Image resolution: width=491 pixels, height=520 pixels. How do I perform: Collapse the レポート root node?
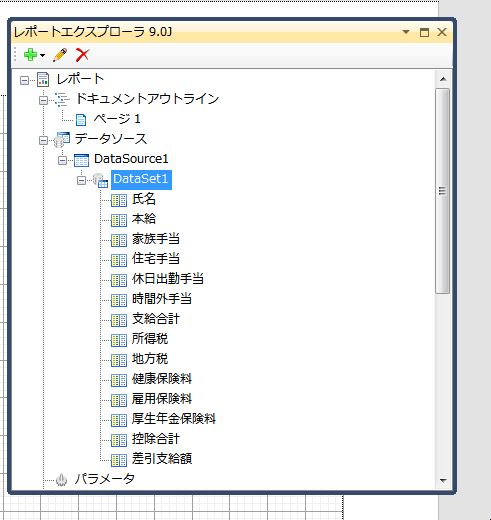coord(24,80)
